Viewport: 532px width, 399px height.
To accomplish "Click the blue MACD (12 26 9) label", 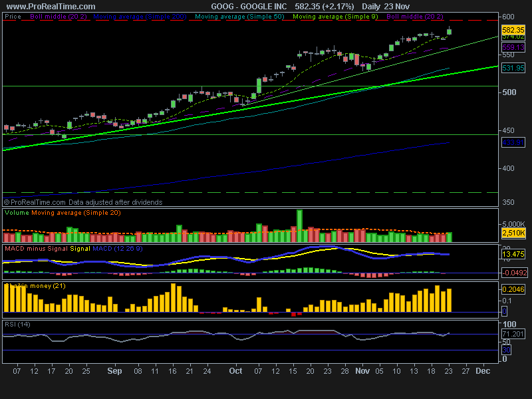I will (118, 249).
